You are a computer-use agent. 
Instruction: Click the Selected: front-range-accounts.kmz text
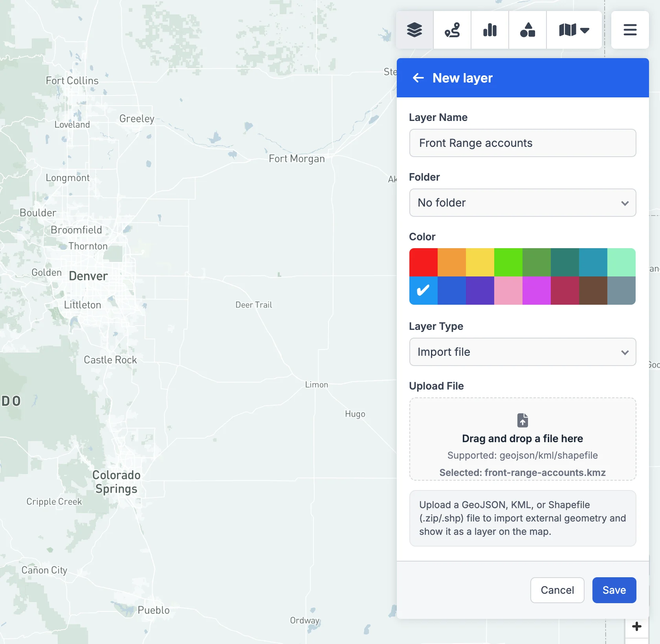[522, 472]
